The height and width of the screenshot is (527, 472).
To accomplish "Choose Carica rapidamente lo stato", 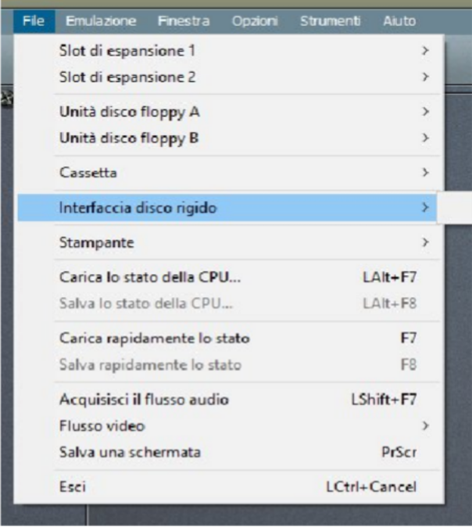I will [227, 338].
